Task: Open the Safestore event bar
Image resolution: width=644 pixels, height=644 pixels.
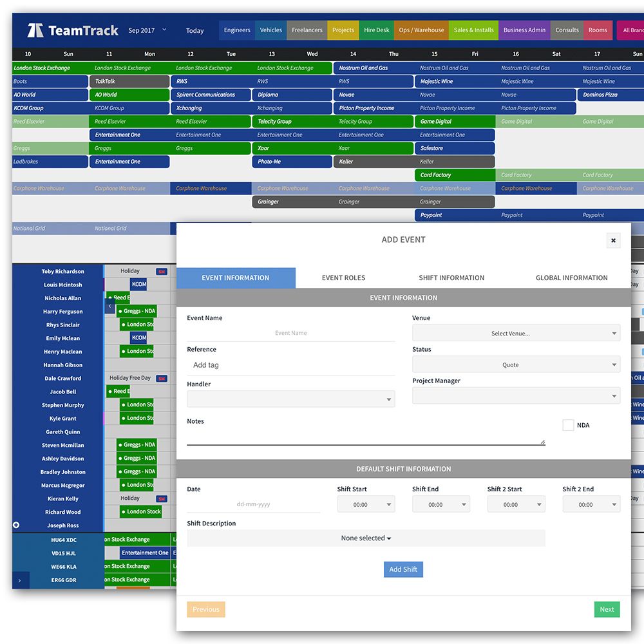Action: 455,148
